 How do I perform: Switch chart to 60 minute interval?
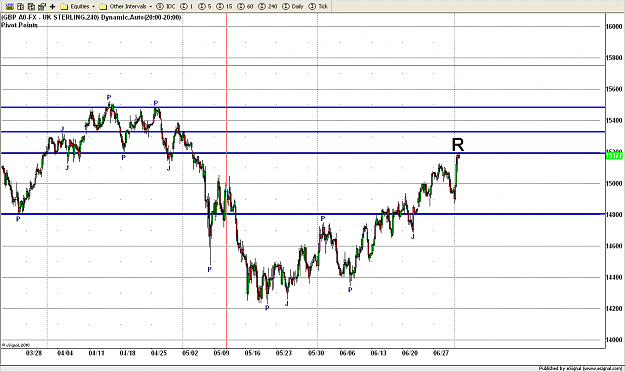[x=245, y=6]
